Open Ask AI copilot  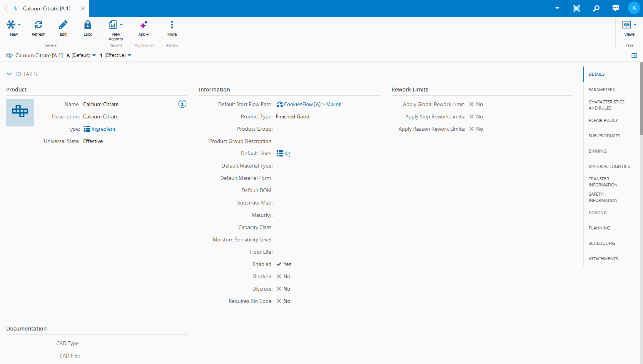[144, 25]
